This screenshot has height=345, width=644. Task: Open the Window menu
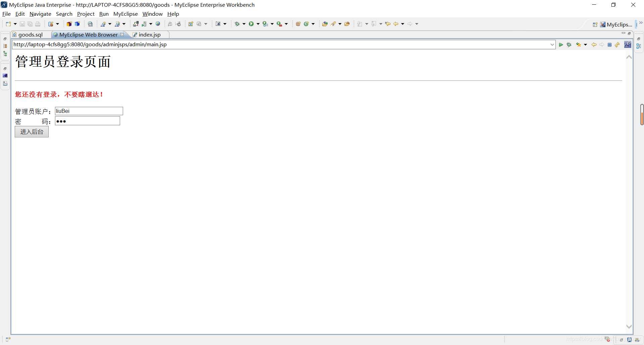pos(152,14)
